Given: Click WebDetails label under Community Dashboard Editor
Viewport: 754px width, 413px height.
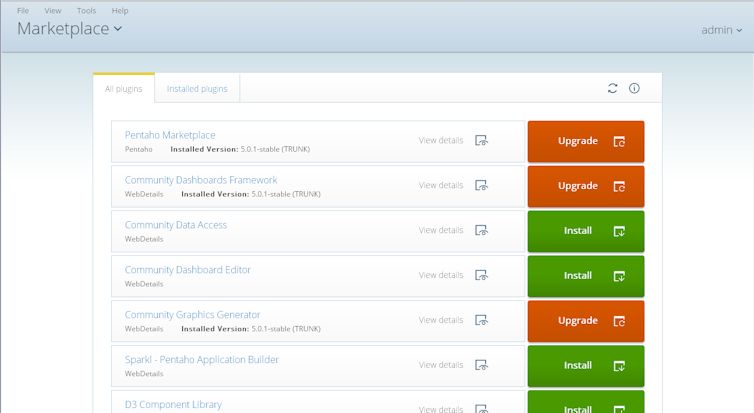Looking at the screenshot, I should coord(144,284).
